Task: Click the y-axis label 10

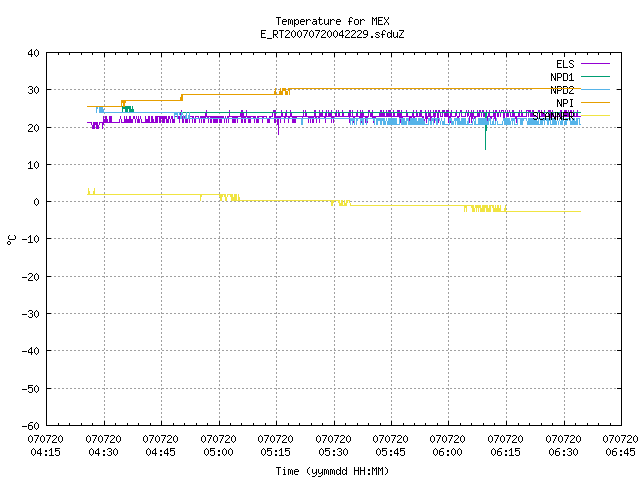Action: (x=33, y=165)
